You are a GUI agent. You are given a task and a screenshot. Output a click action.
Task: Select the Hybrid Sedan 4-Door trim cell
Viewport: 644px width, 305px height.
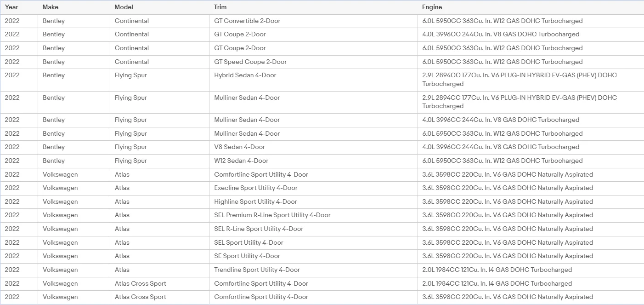coord(313,80)
